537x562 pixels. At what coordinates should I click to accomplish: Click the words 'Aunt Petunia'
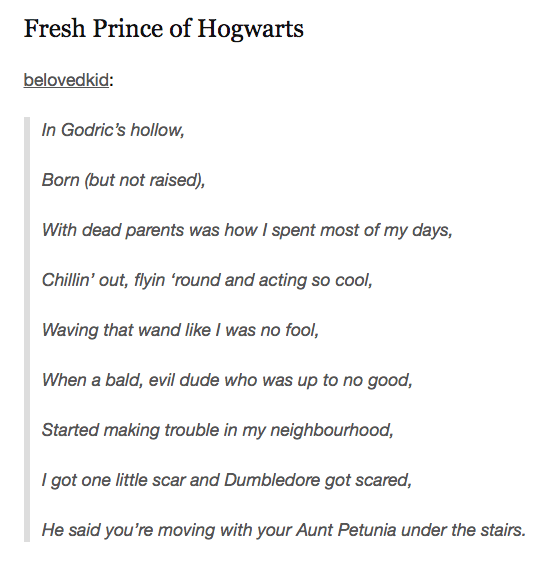[346, 530]
